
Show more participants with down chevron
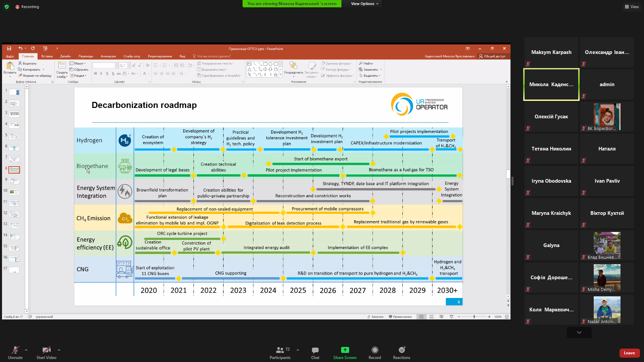coord(579,333)
